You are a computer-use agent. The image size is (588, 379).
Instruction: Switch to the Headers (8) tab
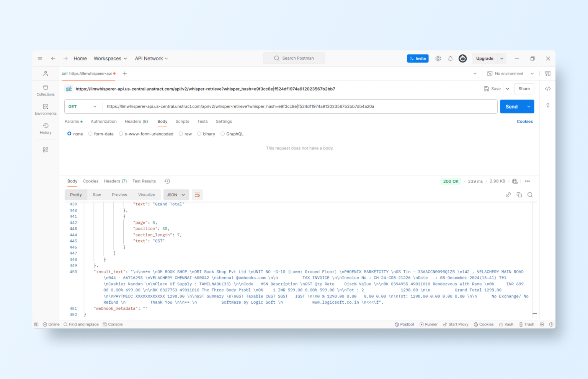(x=136, y=121)
